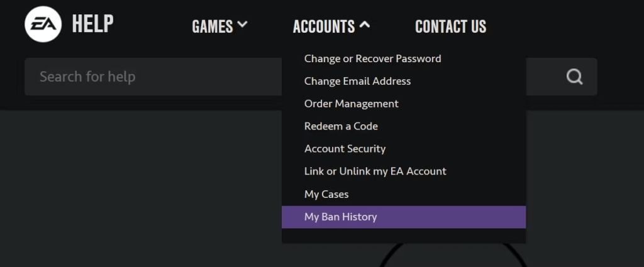Open the GAMES dropdown label
The image size is (644, 267).
pyautogui.click(x=212, y=26)
